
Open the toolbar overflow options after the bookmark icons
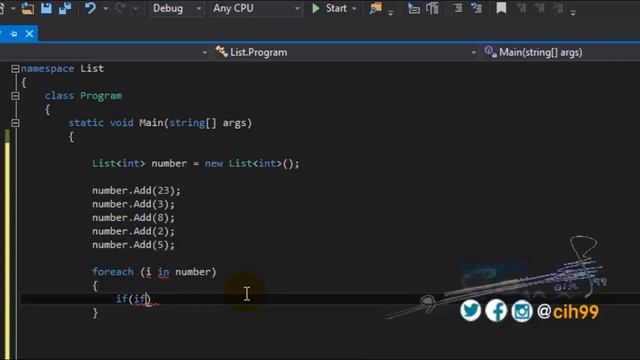[573, 13]
